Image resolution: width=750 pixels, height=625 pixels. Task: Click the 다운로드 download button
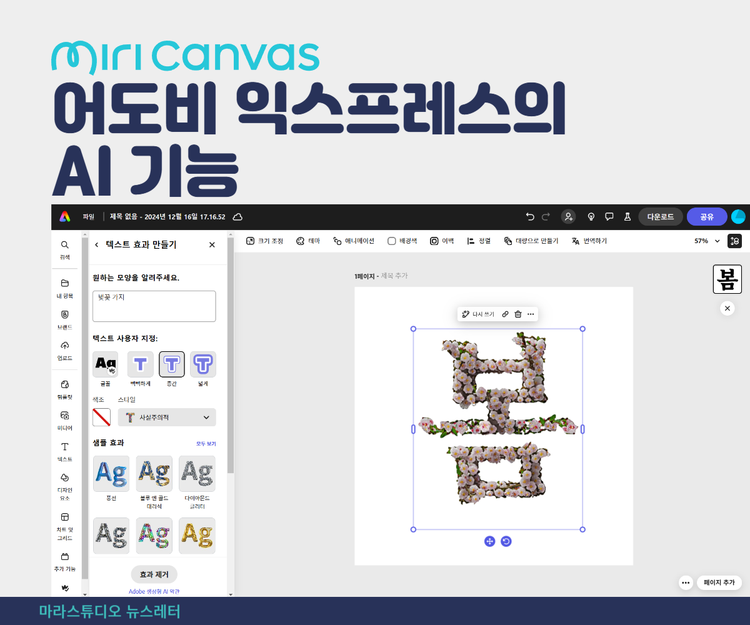pos(661,217)
